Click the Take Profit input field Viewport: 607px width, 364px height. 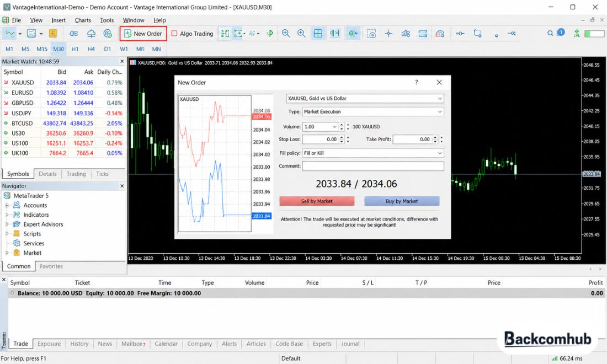point(413,139)
